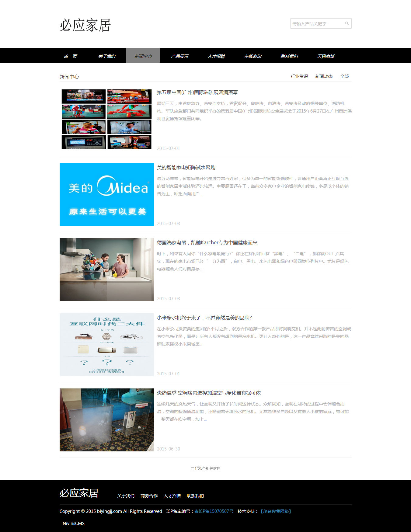Click the product keyword search field

(x=316, y=23)
